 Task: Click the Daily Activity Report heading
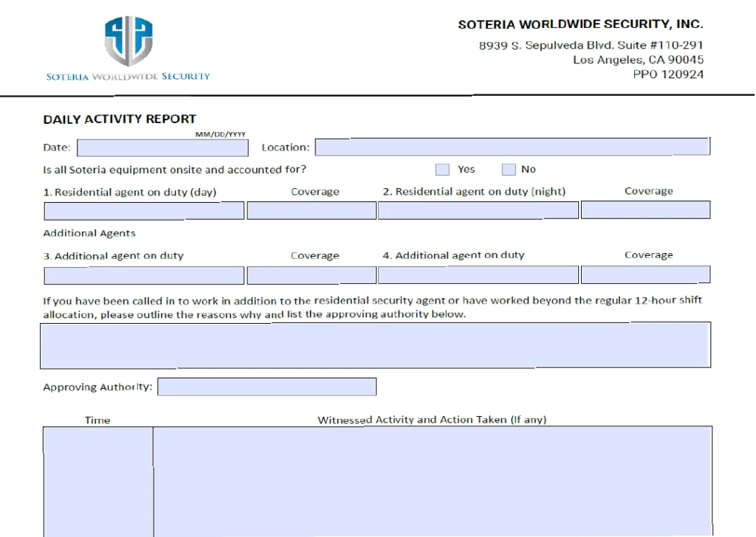point(120,119)
